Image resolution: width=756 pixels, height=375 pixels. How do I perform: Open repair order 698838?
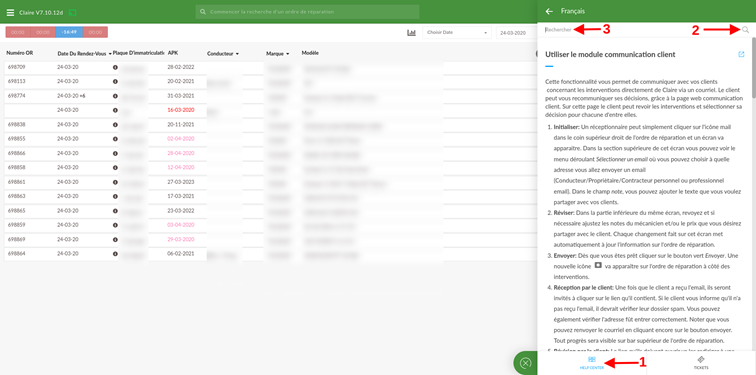pos(17,125)
